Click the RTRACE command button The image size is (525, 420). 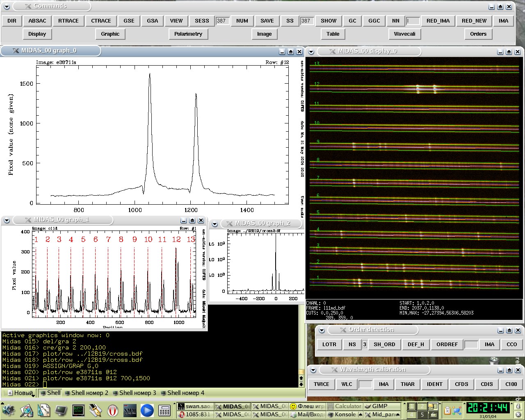click(x=68, y=21)
